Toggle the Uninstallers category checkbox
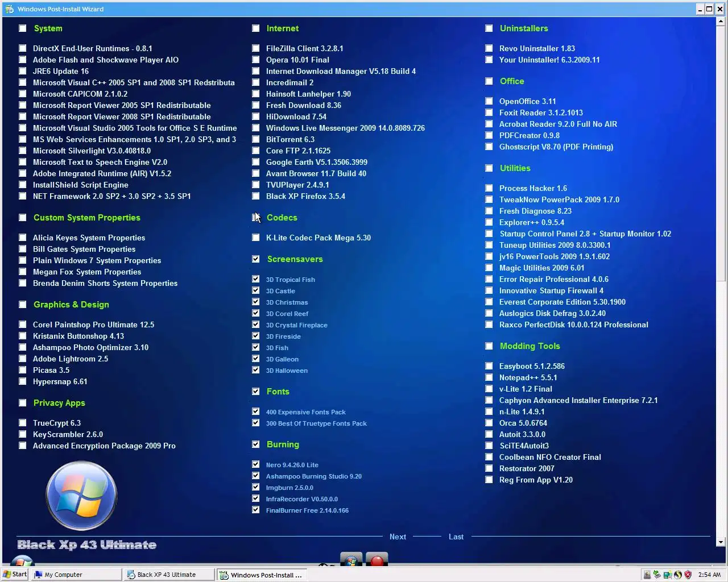 click(489, 28)
